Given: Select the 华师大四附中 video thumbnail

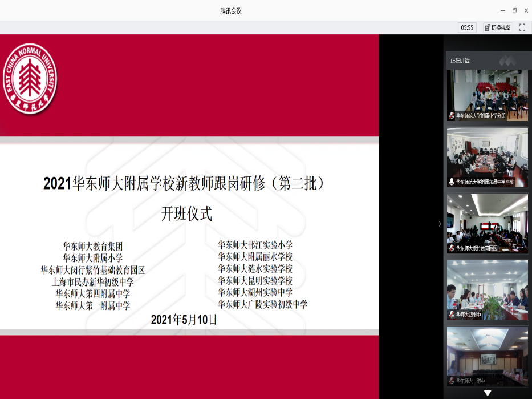Looking at the screenshot, I should click(x=487, y=290).
